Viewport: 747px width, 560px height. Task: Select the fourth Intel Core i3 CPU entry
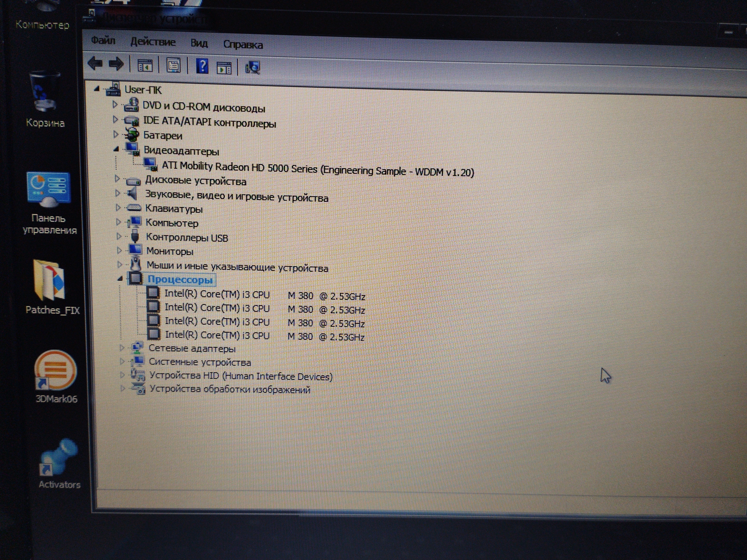pyautogui.click(x=265, y=336)
